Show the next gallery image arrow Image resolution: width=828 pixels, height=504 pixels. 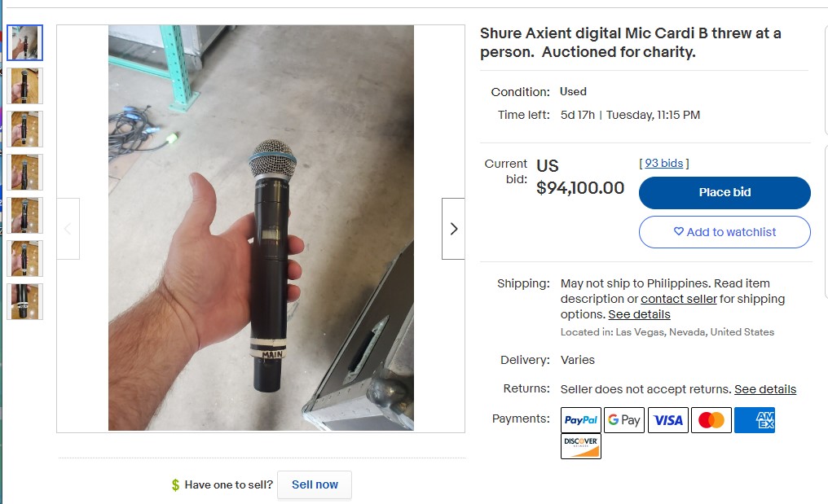tap(453, 229)
